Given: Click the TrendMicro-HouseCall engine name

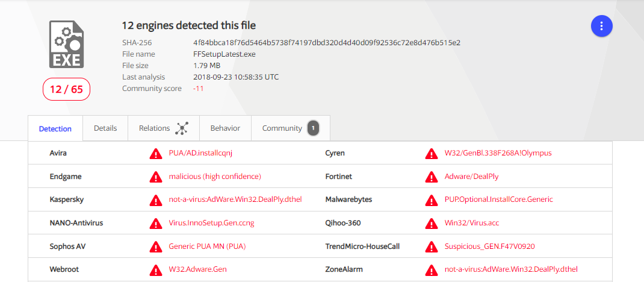Looking at the screenshot, I should (x=362, y=246).
